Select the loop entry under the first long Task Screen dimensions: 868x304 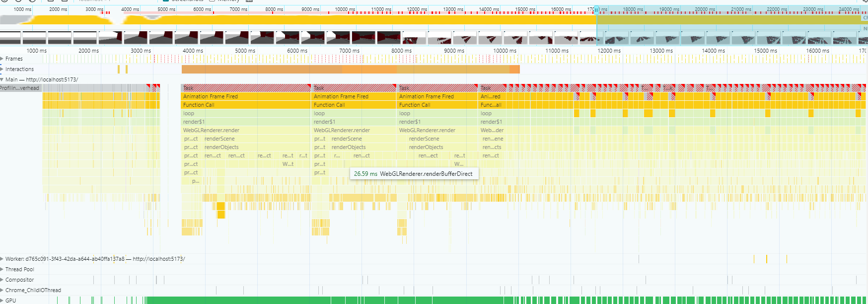tap(246, 113)
